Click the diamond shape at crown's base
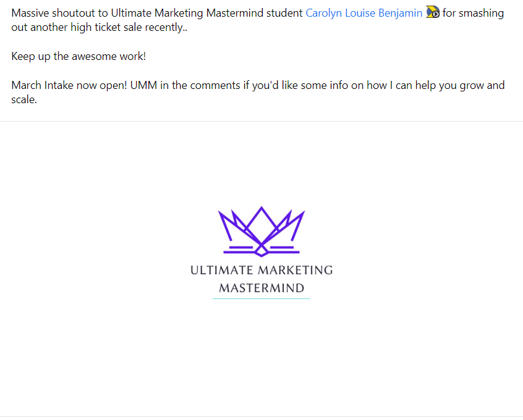523x420 pixels. 261,251
